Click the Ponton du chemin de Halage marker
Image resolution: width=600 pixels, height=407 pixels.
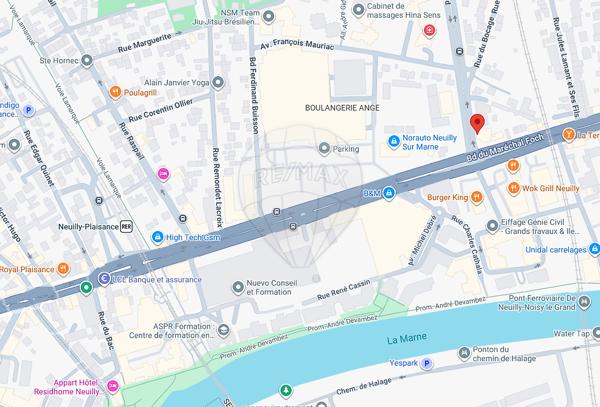[x=464, y=353]
